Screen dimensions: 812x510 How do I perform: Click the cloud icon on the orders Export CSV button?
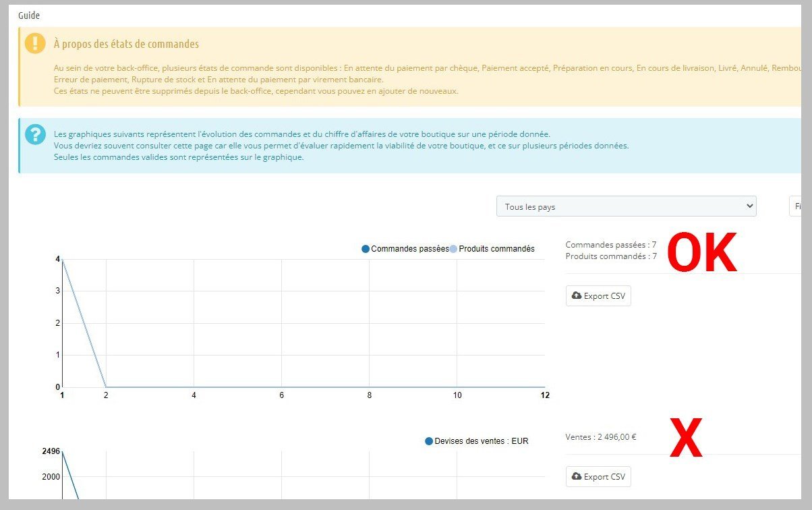pyautogui.click(x=576, y=296)
